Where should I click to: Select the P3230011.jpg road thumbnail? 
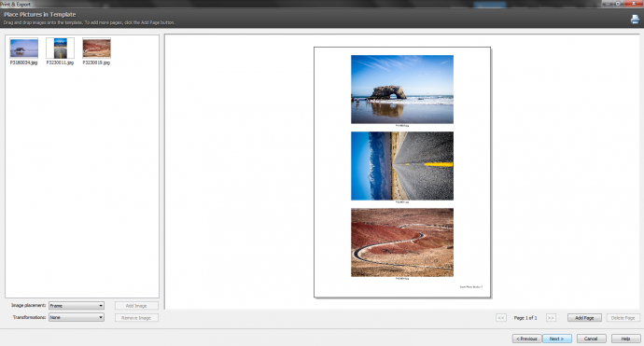click(x=60, y=48)
